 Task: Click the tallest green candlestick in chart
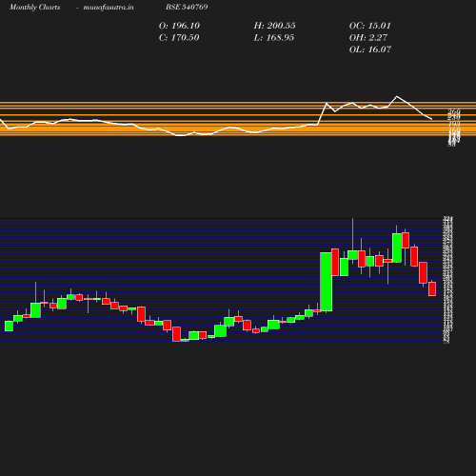327,282
